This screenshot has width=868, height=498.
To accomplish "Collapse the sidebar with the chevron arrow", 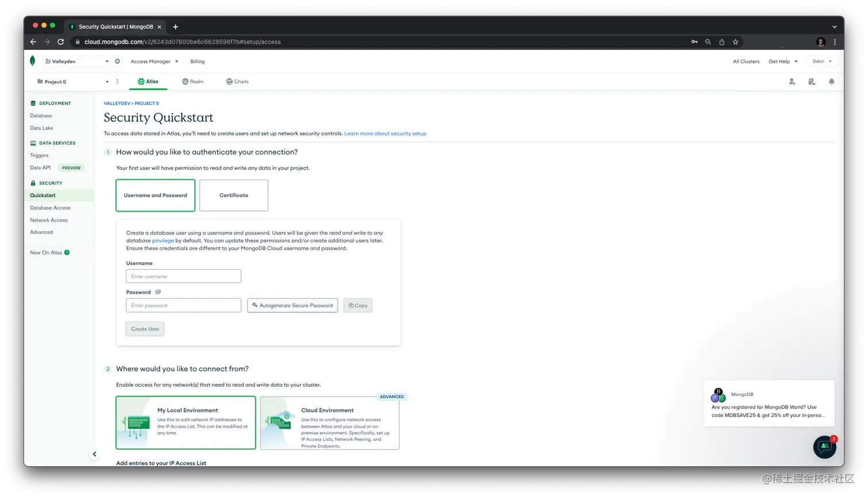I will click(94, 453).
